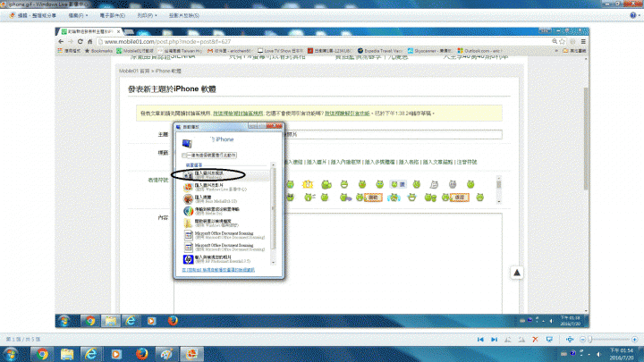Open the 編輯、整理或分享 menu

[x=33, y=15]
